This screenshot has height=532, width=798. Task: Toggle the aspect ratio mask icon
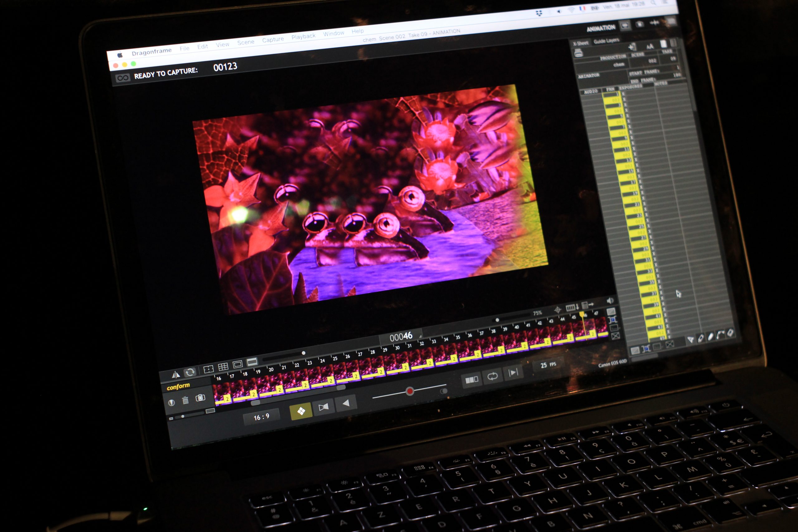(x=252, y=362)
